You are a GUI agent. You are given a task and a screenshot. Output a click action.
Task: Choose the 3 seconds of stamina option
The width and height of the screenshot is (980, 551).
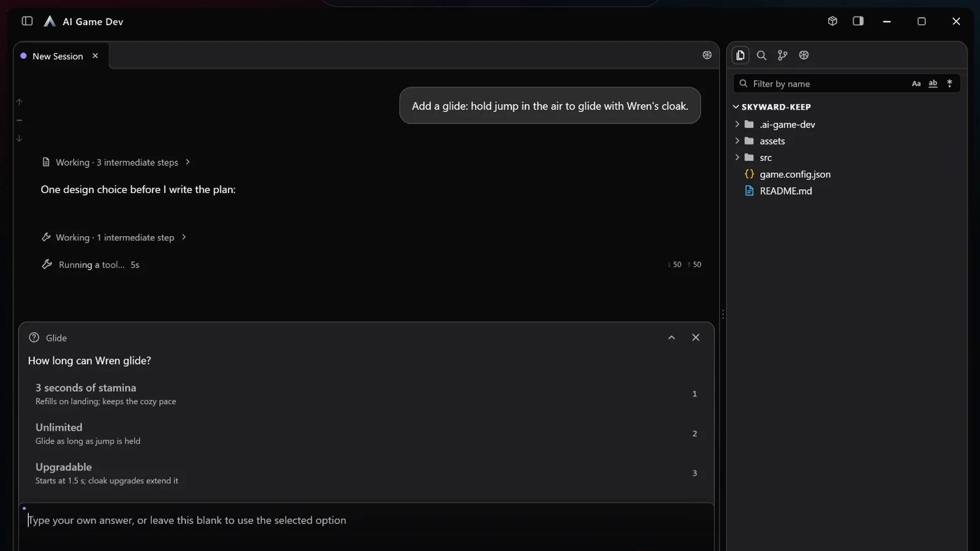click(x=366, y=394)
